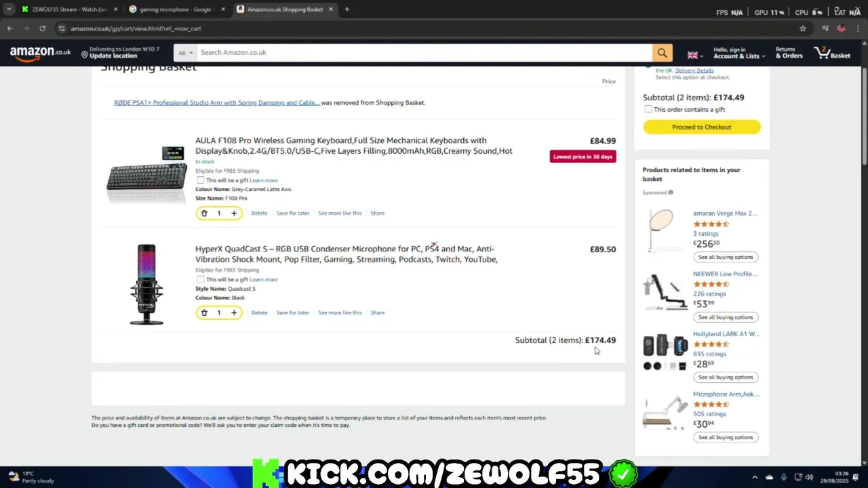Click the Search Amazon.co.uk input field
This screenshot has height=488, width=868.
(425, 53)
